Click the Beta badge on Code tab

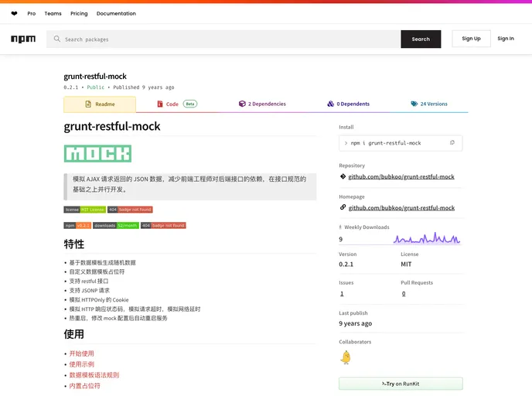190,104
